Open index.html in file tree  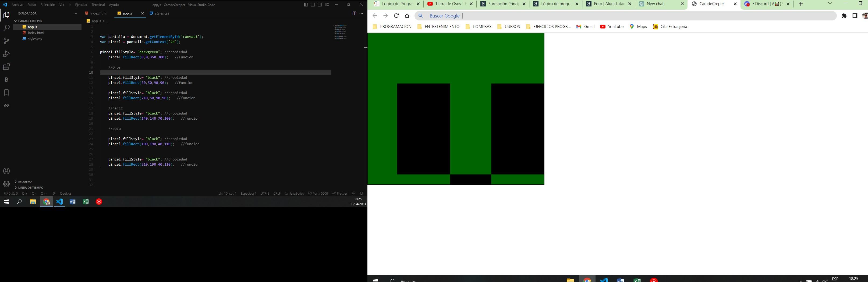click(x=36, y=33)
